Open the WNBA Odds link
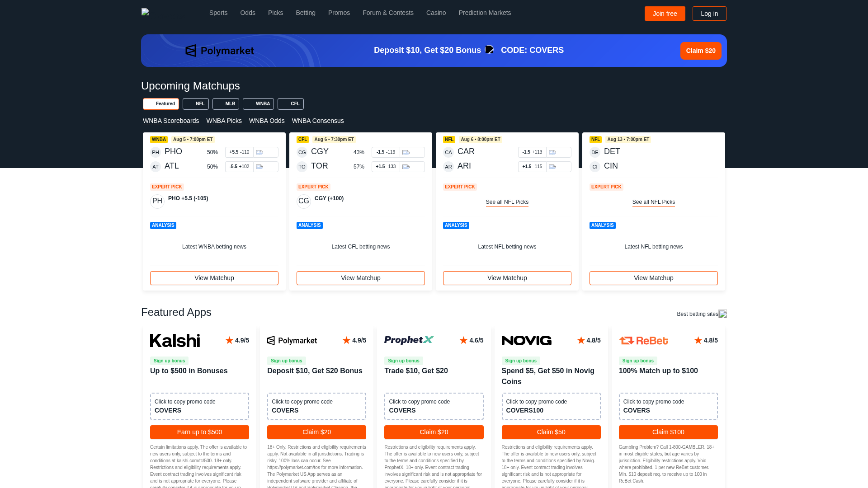 click(x=267, y=121)
